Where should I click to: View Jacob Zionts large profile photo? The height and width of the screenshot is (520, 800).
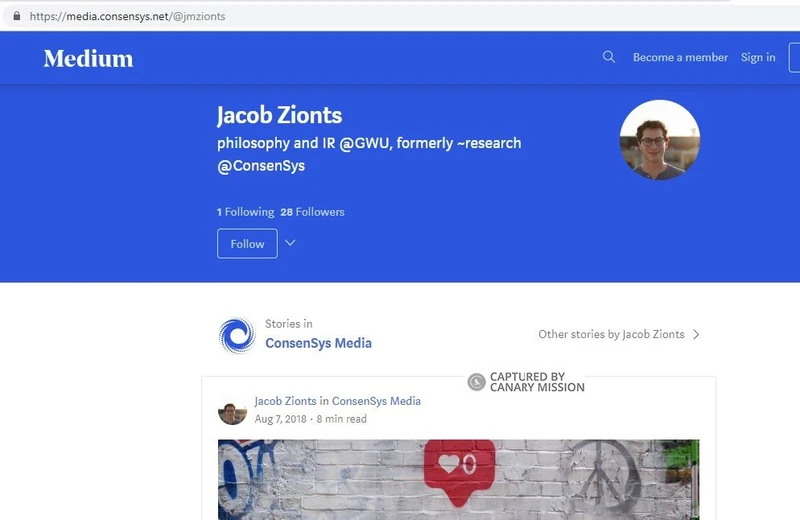pos(660,140)
